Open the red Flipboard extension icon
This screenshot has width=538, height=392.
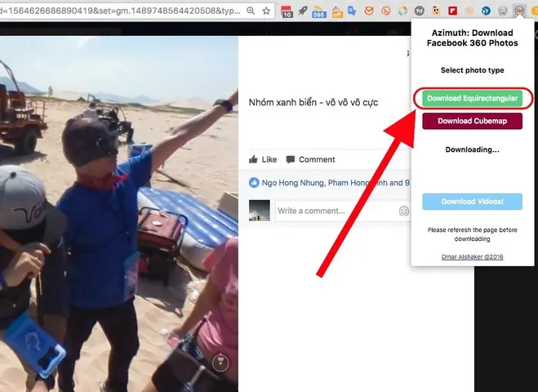coord(453,11)
